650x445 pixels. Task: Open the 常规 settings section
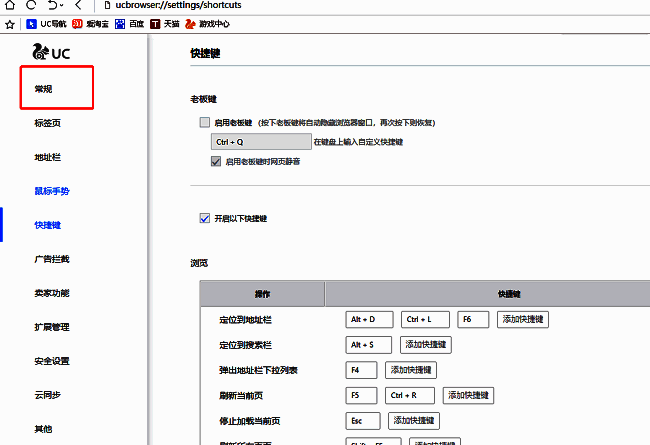tap(43, 89)
